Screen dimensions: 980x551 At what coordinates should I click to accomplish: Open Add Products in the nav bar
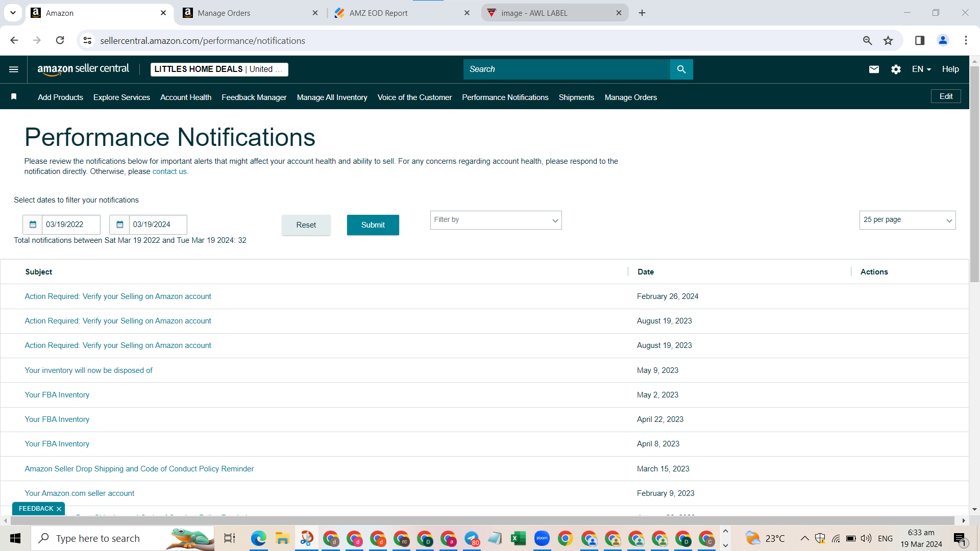click(x=60, y=97)
